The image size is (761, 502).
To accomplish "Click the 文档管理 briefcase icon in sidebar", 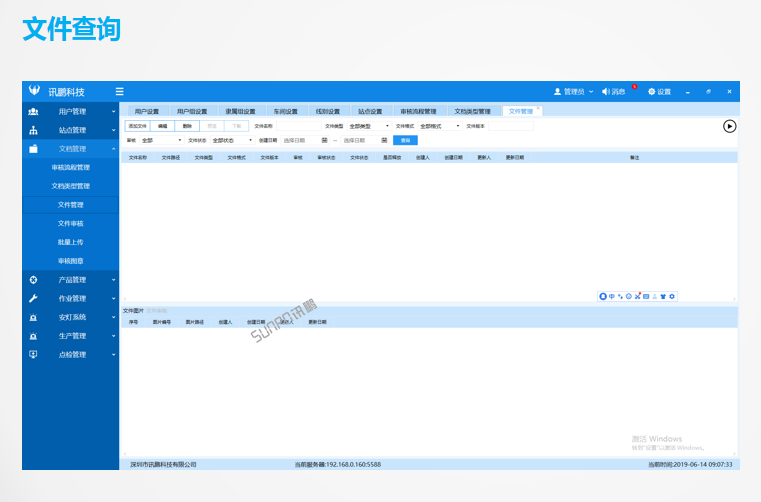I will [x=33, y=148].
